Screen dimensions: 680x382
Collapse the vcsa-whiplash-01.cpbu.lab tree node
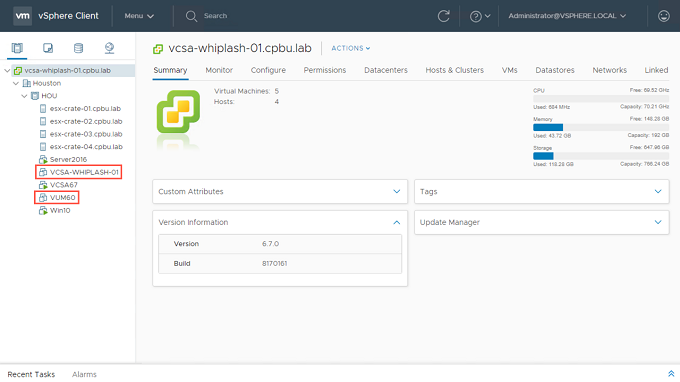point(7,70)
